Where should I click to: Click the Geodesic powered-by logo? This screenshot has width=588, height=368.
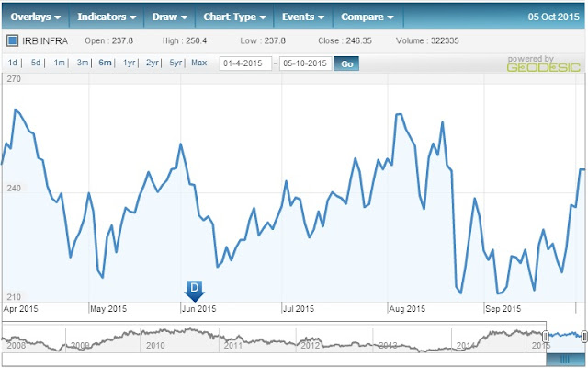pyautogui.click(x=543, y=63)
